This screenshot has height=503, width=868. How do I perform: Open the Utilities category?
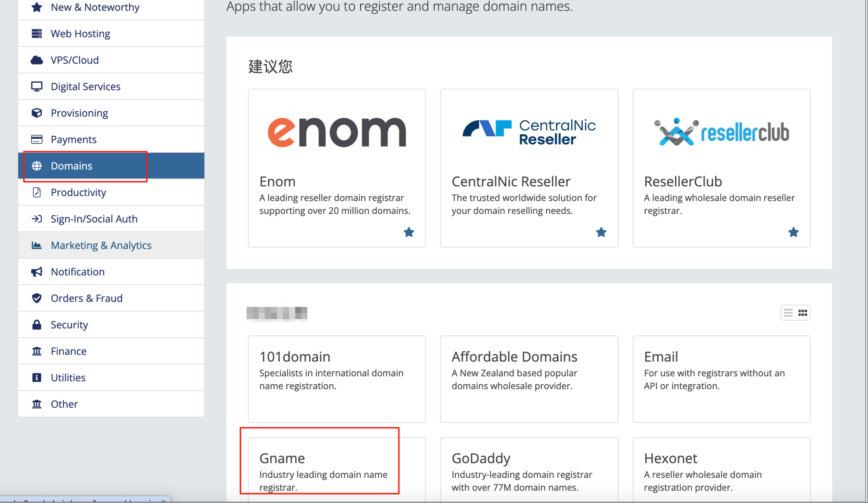[x=111, y=378]
